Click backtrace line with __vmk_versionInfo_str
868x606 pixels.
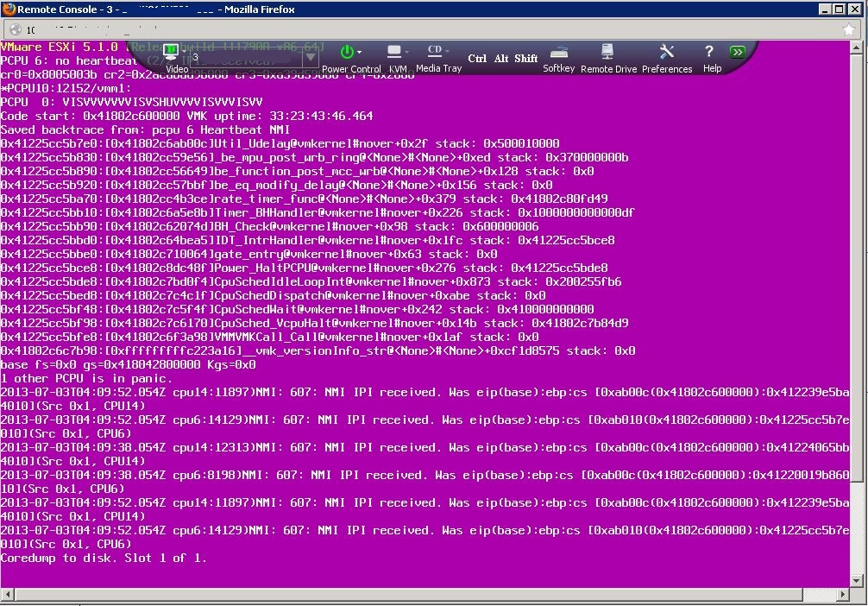318,350
